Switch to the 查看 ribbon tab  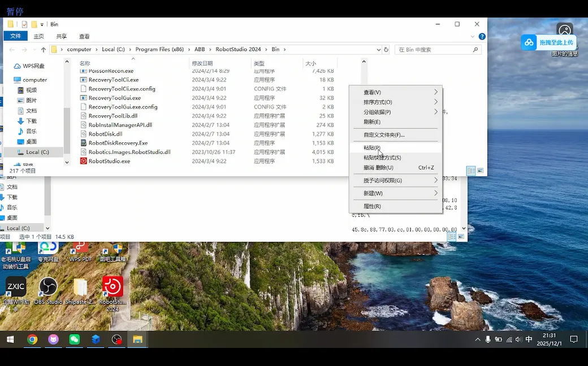84,36
